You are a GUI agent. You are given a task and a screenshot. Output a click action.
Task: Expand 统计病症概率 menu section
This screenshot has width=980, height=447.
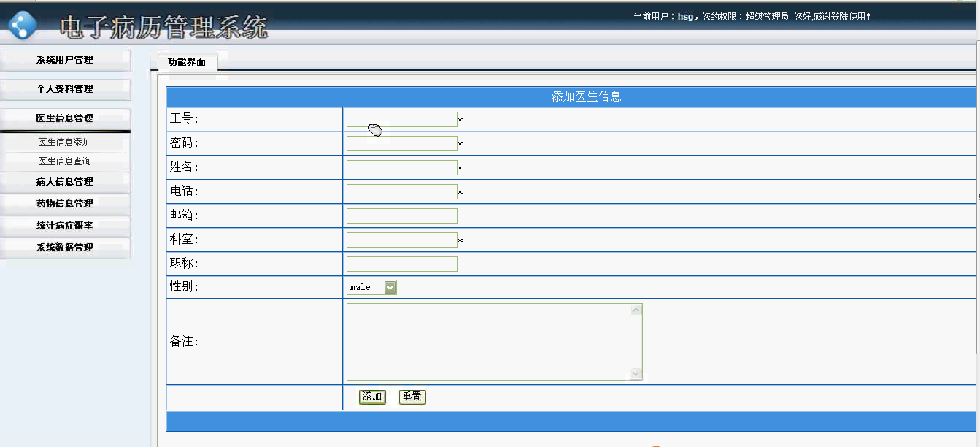(65, 226)
